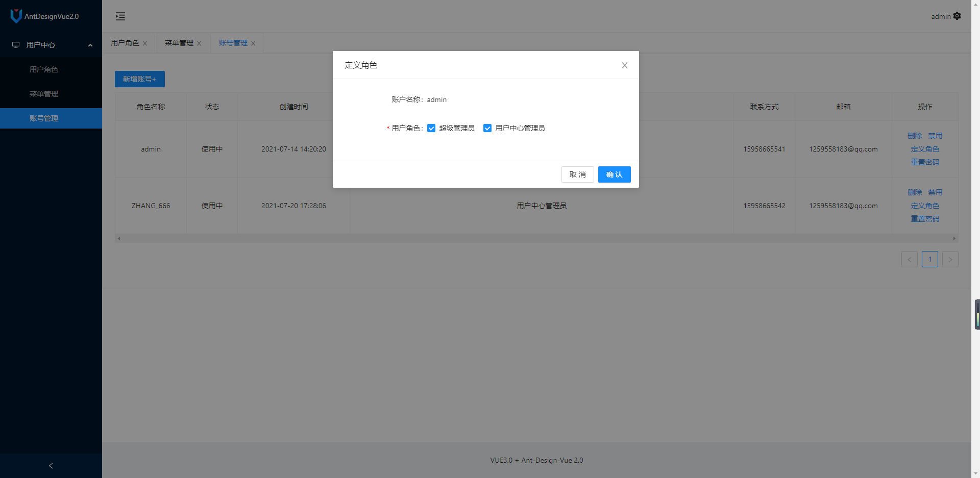Go to previous page arrow in pagination
This screenshot has height=478, width=980.
[x=909, y=259]
